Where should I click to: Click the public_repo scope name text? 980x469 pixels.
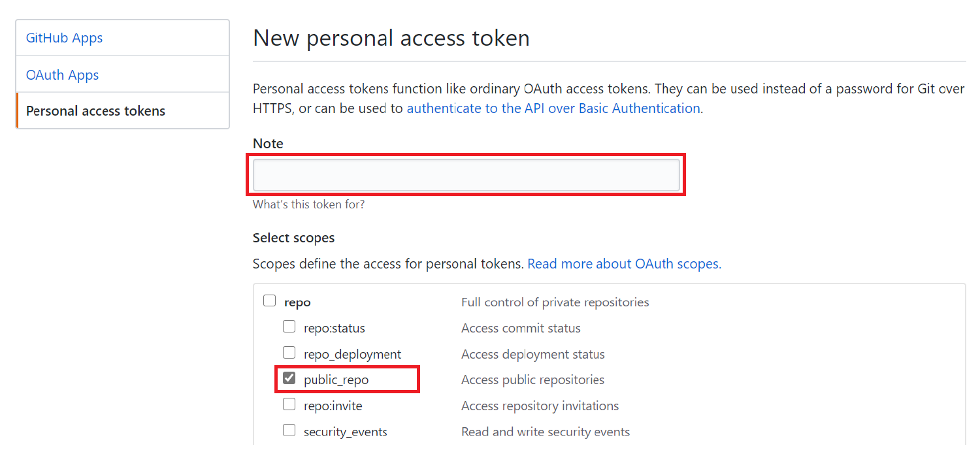(x=336, y=380)
